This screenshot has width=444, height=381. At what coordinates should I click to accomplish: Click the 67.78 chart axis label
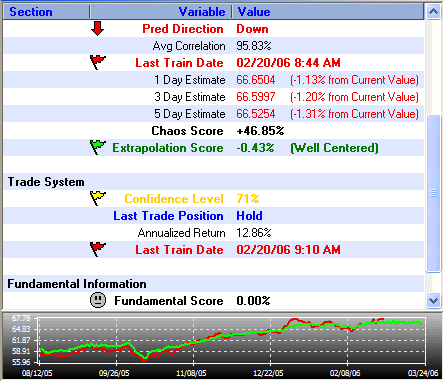pos(21,318)
